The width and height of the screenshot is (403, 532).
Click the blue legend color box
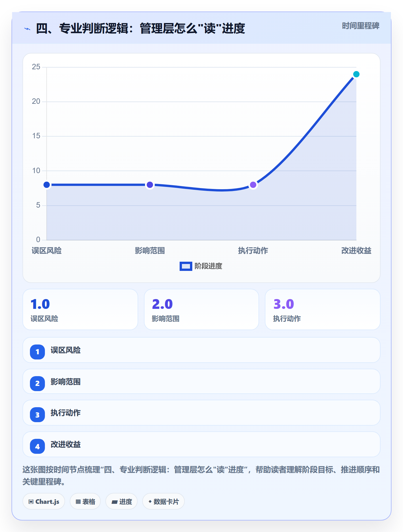(x=186, y=266)
